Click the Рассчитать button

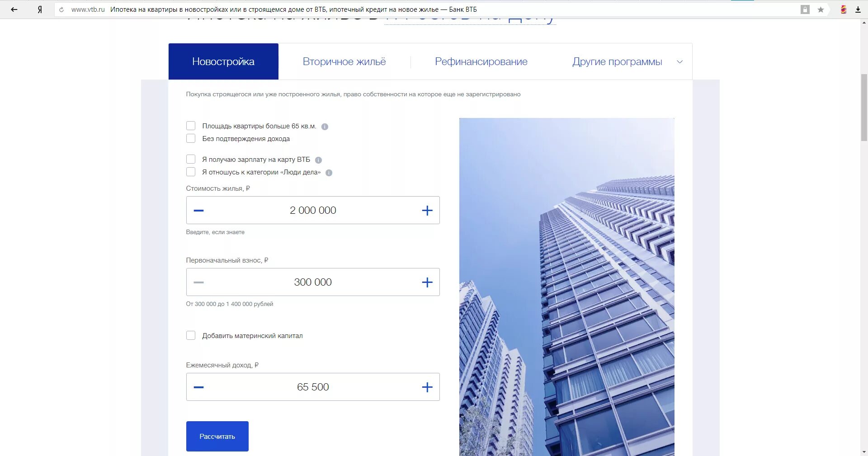click(217, 436)
